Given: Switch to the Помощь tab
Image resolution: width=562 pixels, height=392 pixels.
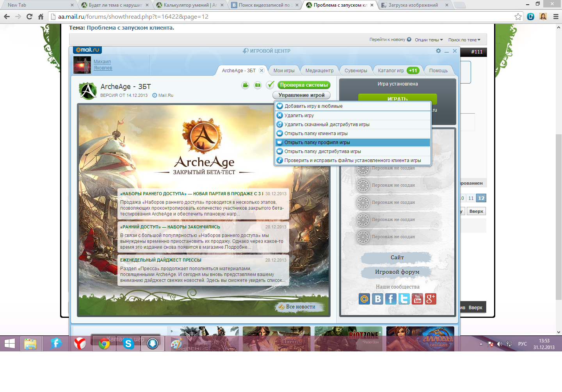Looking at the screenshot, I should point(438,71).
